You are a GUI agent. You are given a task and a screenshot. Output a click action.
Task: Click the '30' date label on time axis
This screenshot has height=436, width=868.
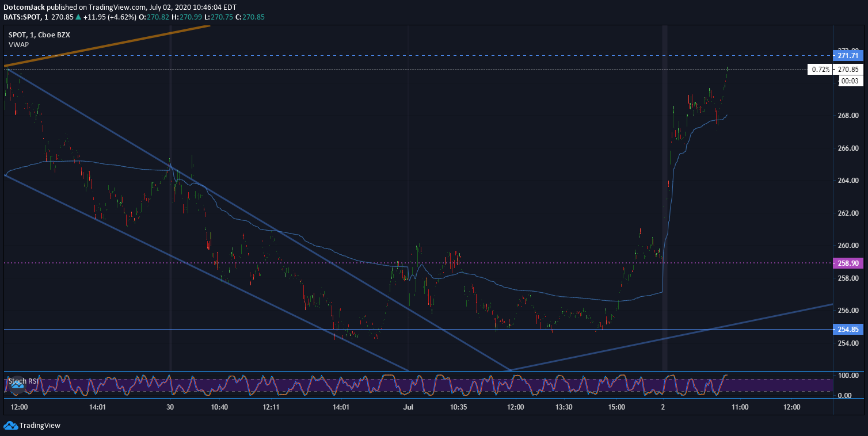point(170,407)
